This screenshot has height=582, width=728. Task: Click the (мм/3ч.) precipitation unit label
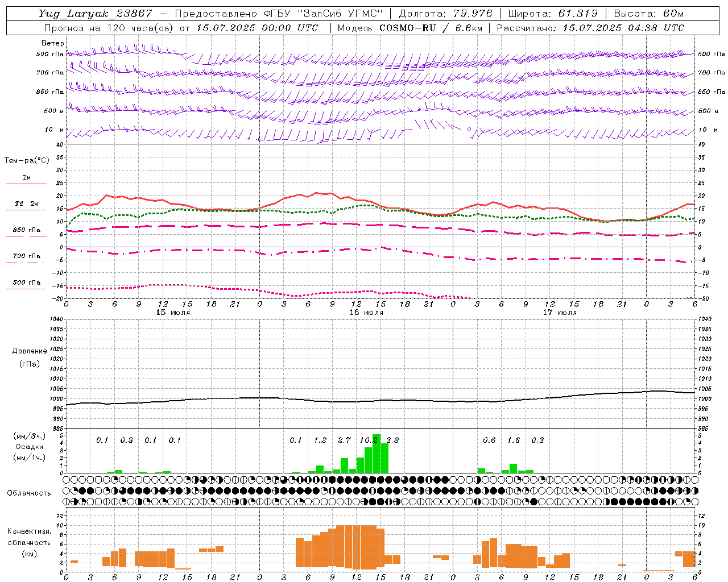click(30, 436)
